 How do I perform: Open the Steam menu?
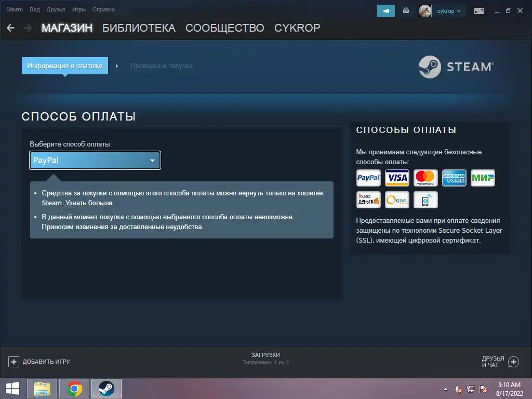pos(14,9)
